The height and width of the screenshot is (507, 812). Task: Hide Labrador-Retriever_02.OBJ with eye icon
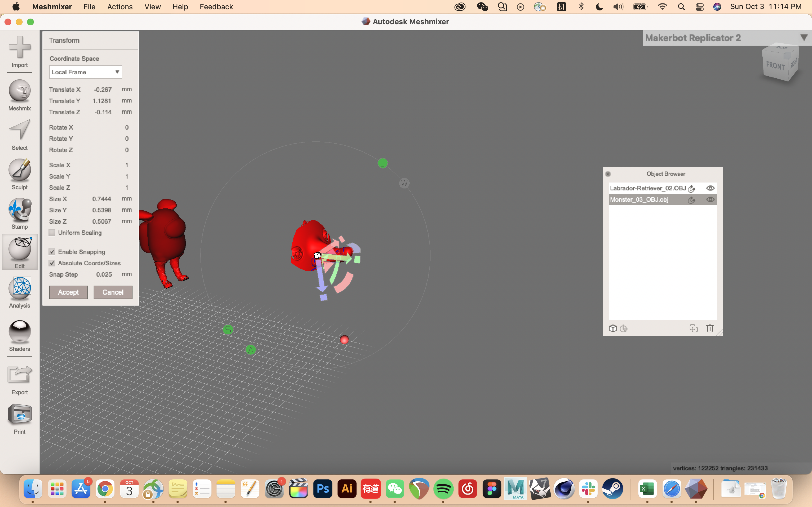coord(710,188)
